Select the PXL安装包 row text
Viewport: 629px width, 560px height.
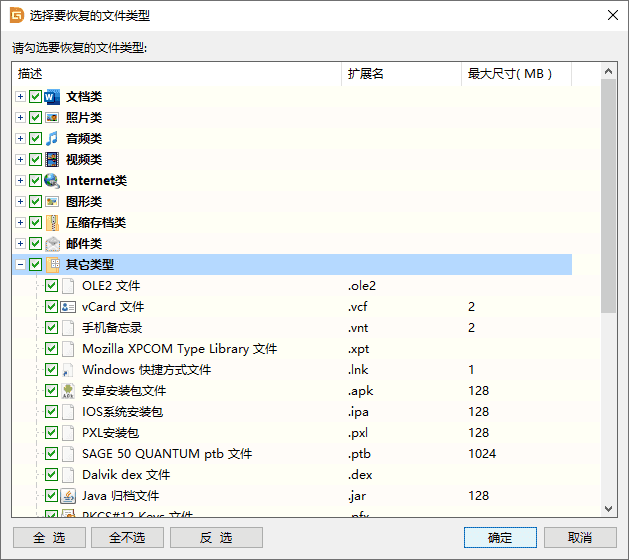(x=110, y=433)
